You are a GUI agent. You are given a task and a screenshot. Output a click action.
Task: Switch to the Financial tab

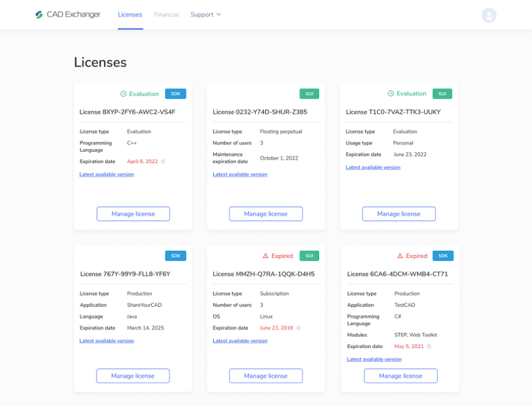pyautogui.click(x=166, y=14)
